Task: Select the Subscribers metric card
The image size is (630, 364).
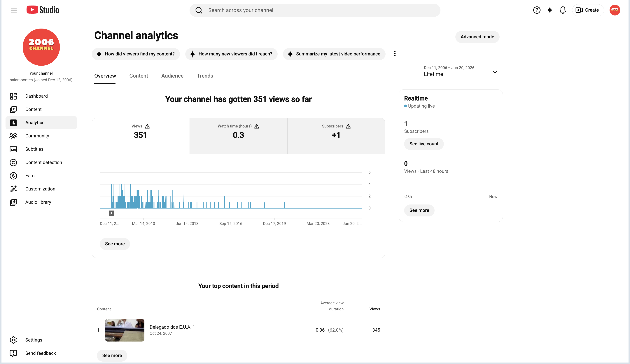Action: [x=336, y=136]
